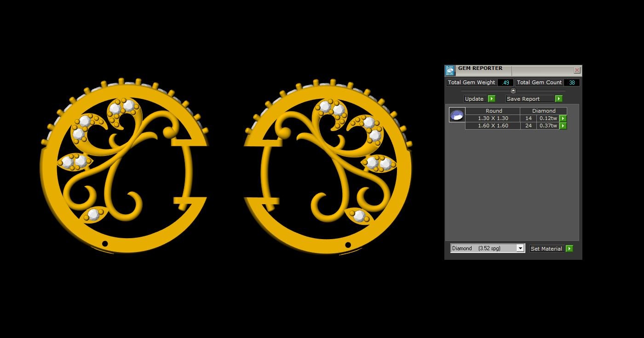Click the Total Gem Weight value field
644x338 pixels.
506,83
